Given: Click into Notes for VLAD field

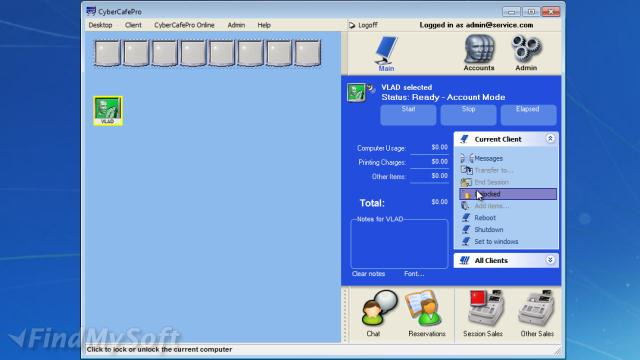Looking at the screenshot, I should pyautogui.click(x=399, y=245).
